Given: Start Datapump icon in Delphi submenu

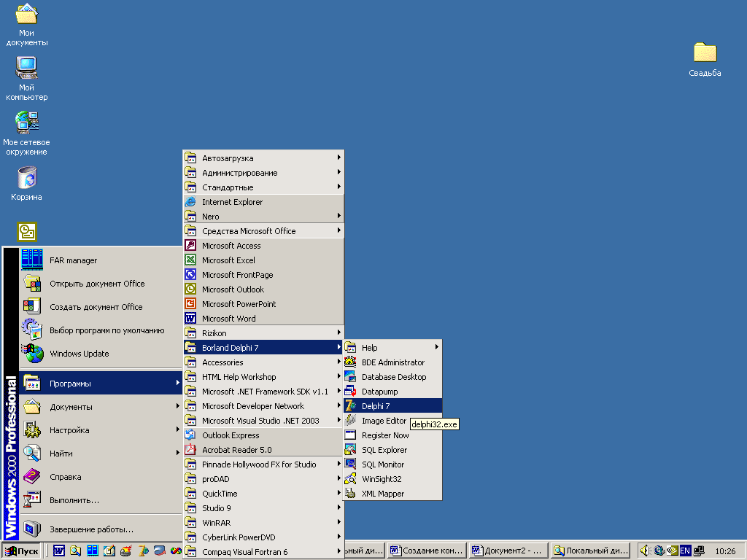Looking at the screenshot, I should (350, 392).
